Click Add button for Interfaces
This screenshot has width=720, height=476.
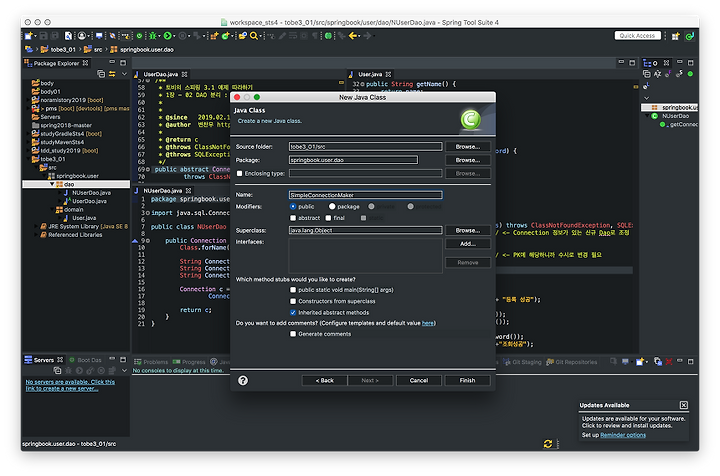click(467, 244)
